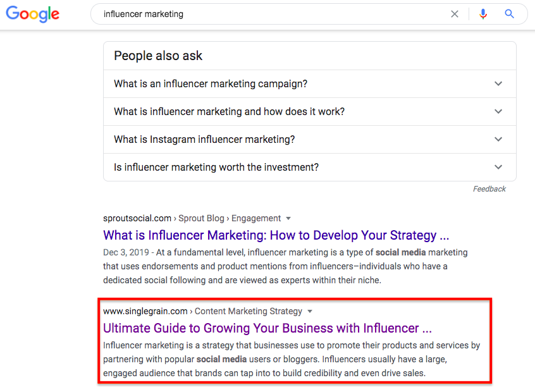Screen dimensions: 535x392
Task: Click the Feedback link
Action: coord(489,188)
